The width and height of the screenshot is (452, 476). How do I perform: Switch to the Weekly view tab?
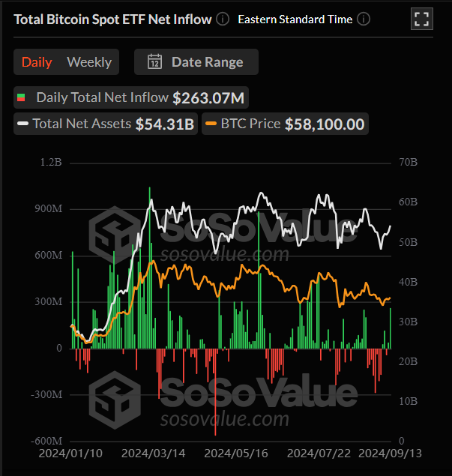pos(89,62)
